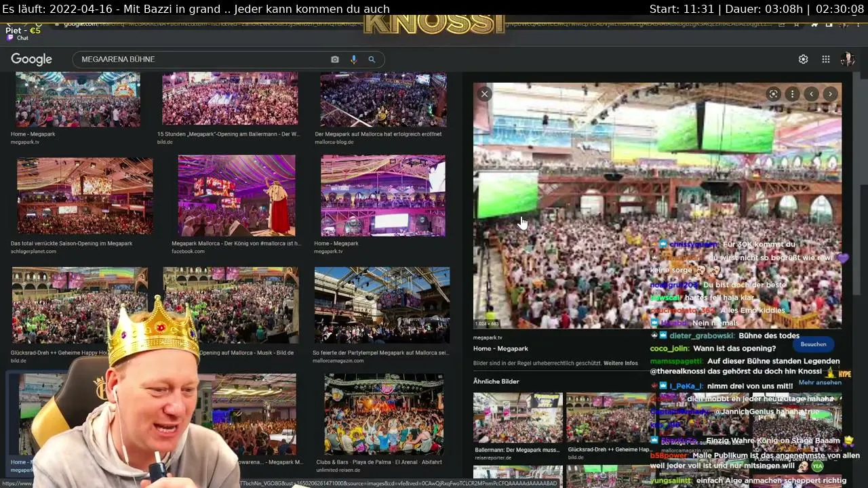Click chat username b58power

point(669,456)
